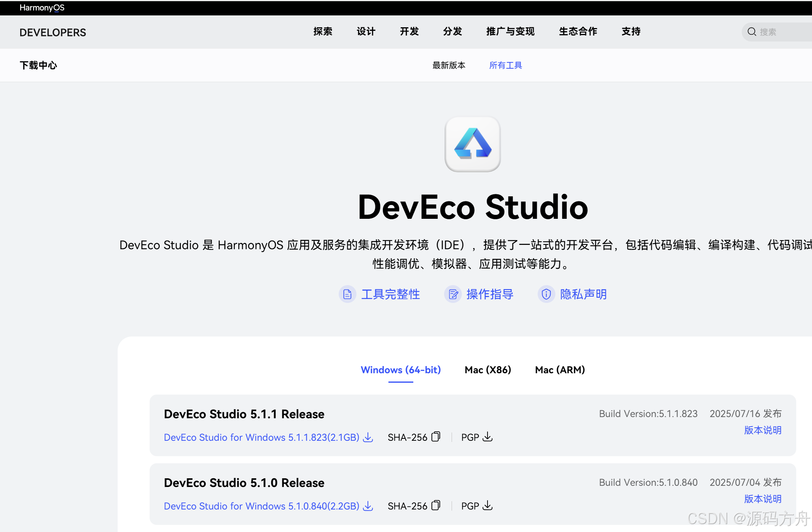Image resolution: width=812 pixels, height=532 pixels.
Task: Click SHA-256 label in 5.1.1 Release row
Action: pos(407,437)
